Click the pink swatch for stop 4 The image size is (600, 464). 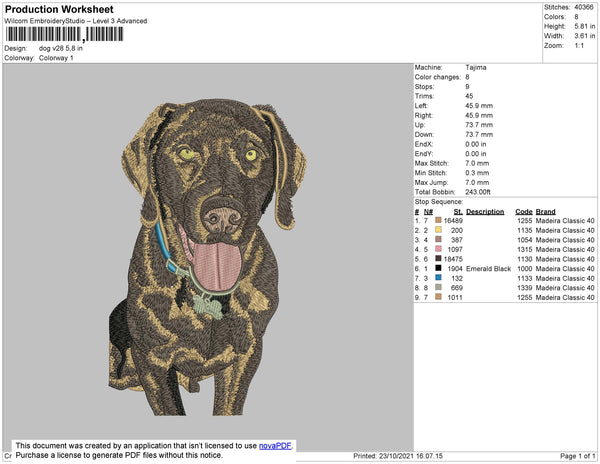click(438, 249)
